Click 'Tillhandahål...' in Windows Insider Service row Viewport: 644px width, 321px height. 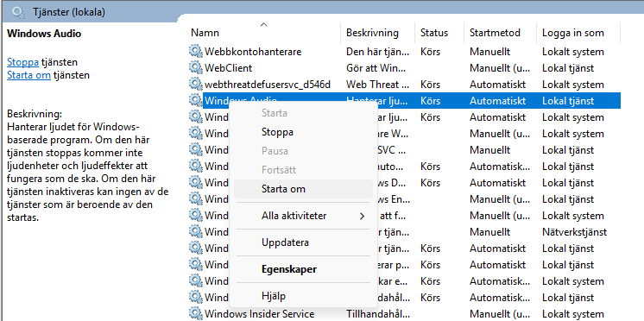(x=378, y=314)
